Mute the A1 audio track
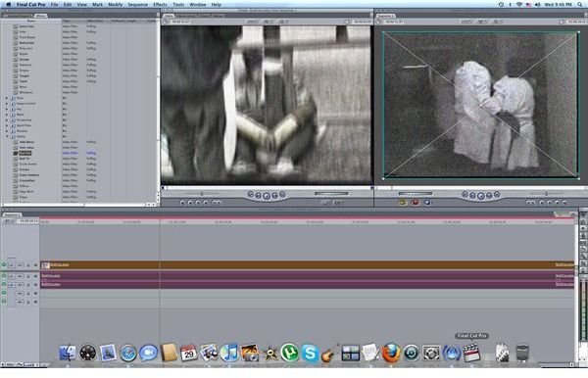The height and width of the screenshot is (378, 588). (4, 276)
